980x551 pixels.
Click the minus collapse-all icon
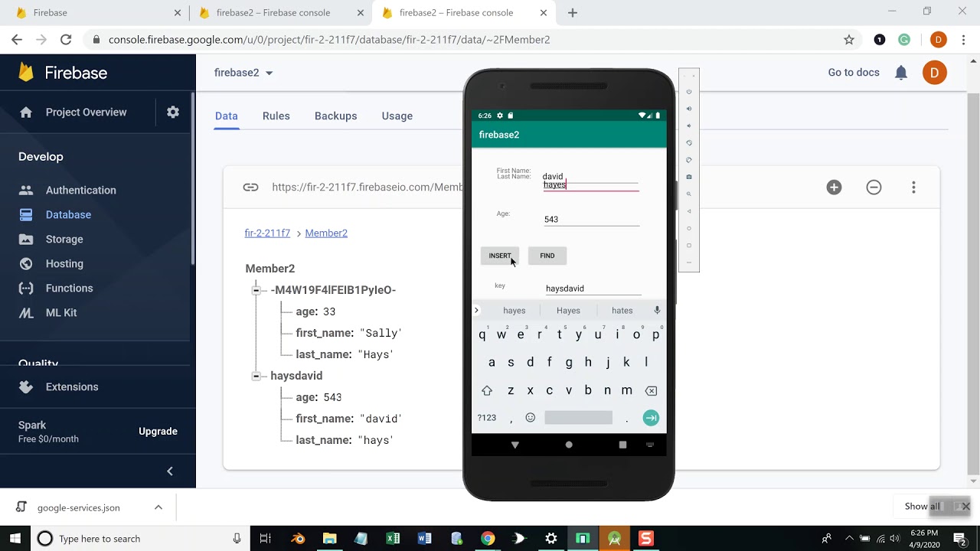[874, 187]
